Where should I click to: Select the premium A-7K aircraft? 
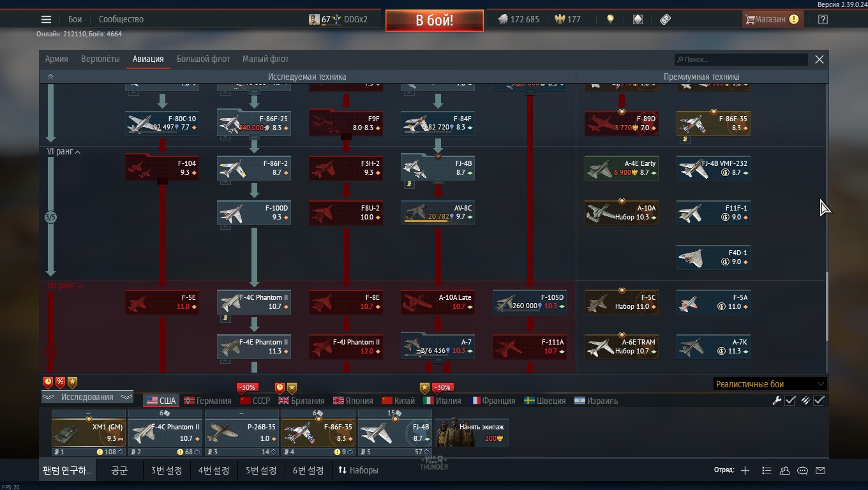point(714,346)
